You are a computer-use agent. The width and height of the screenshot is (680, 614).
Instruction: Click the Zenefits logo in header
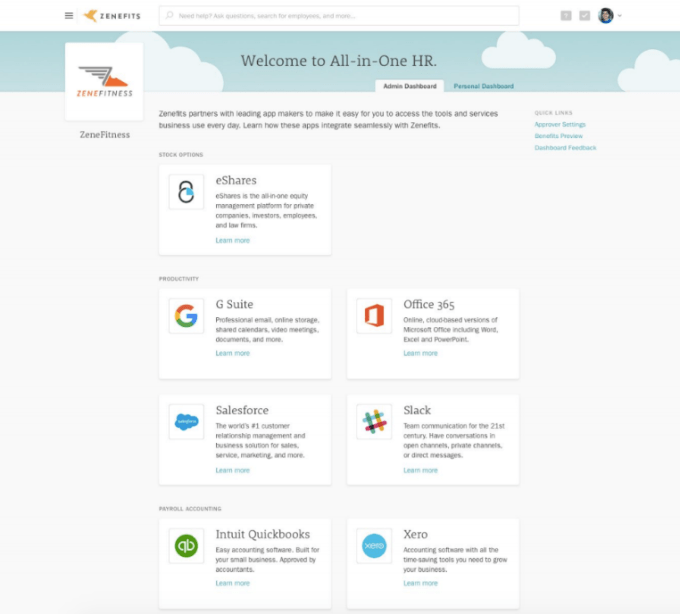[x=112, y=16]
